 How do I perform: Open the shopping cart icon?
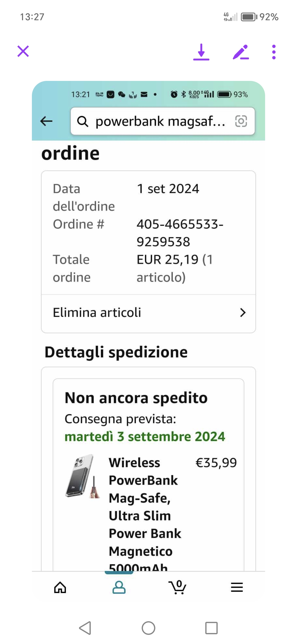178,587
